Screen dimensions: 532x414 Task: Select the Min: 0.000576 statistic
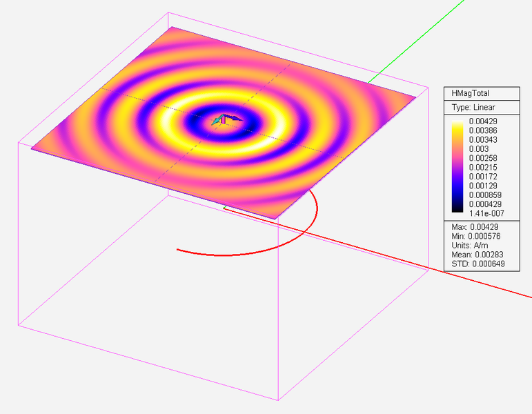point(476,237)
